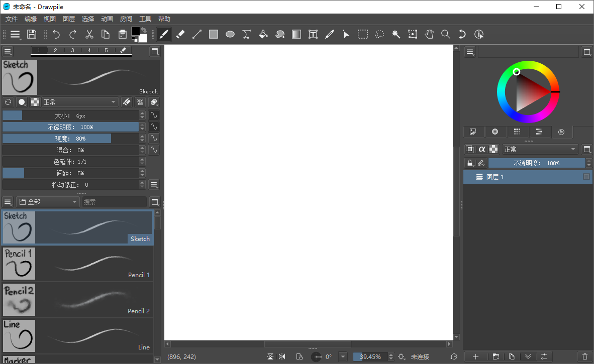Click the Undo arrow icon

click(56, 35)
